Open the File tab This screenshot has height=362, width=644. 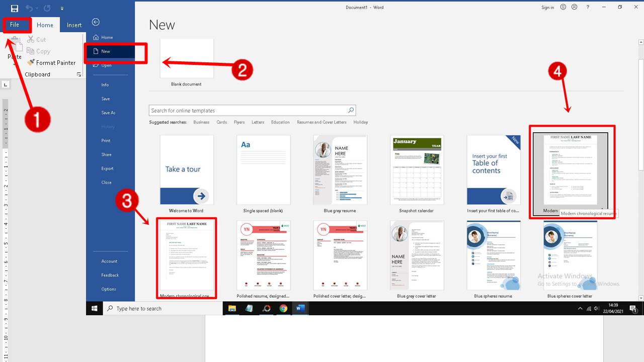click(15, 25)
